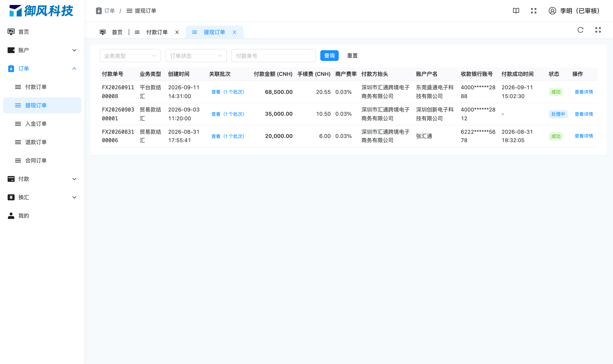Click the list icon beside 合同订单
This screenshot has width=613, height=364.
[x=18, y=161]
